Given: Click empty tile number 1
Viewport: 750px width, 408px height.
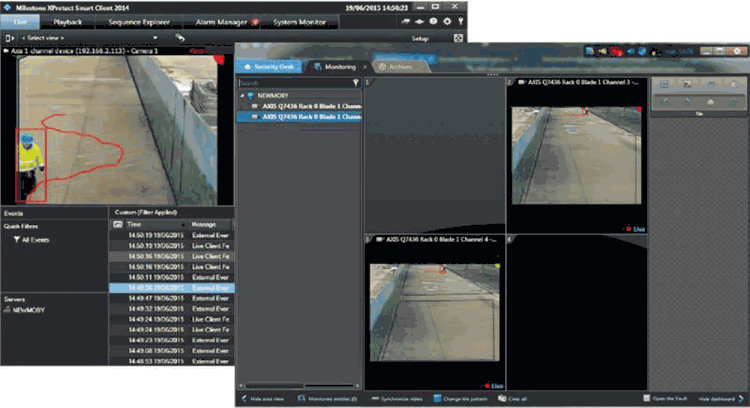Looking at the screenshot, I should (x=434, y=155).
